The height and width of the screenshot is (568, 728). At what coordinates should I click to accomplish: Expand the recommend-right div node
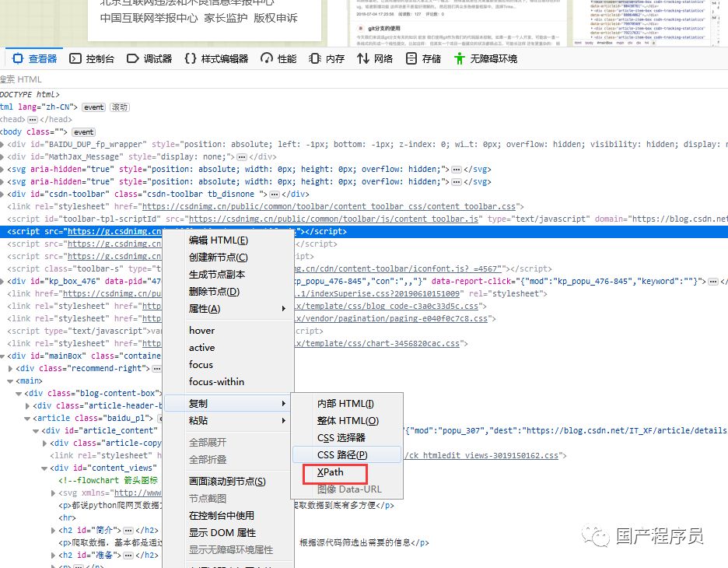click(11, 369)
